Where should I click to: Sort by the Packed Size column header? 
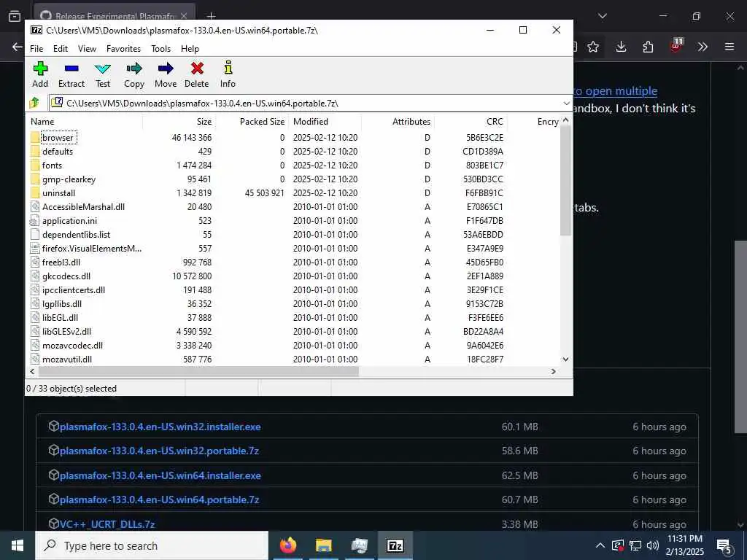[x=252, y=122]
